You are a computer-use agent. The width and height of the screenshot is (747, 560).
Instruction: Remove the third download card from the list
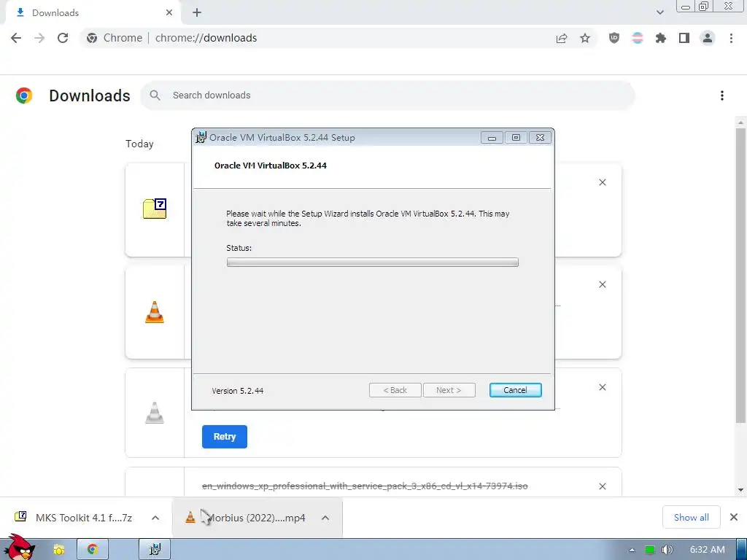tap(603, 387)
